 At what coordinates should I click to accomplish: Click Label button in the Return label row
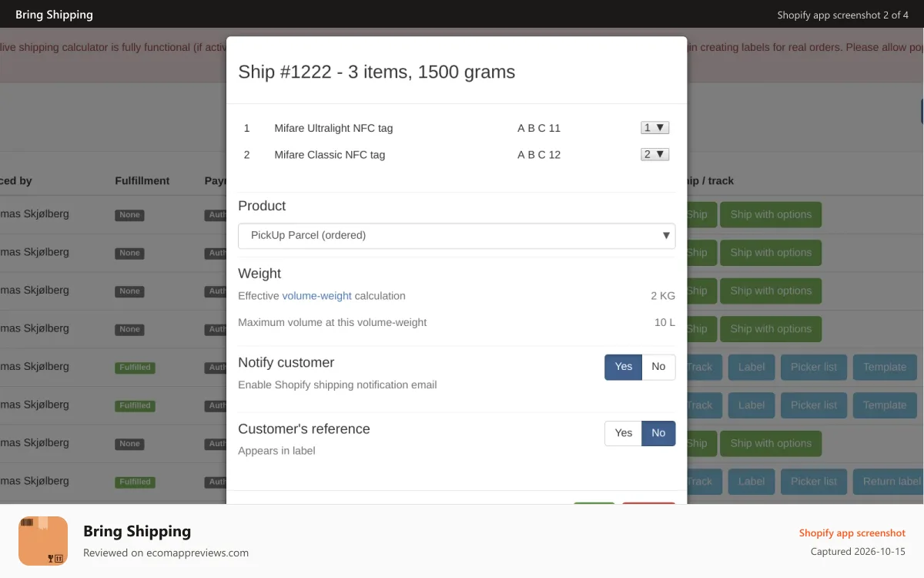click(x=751, y=482)
